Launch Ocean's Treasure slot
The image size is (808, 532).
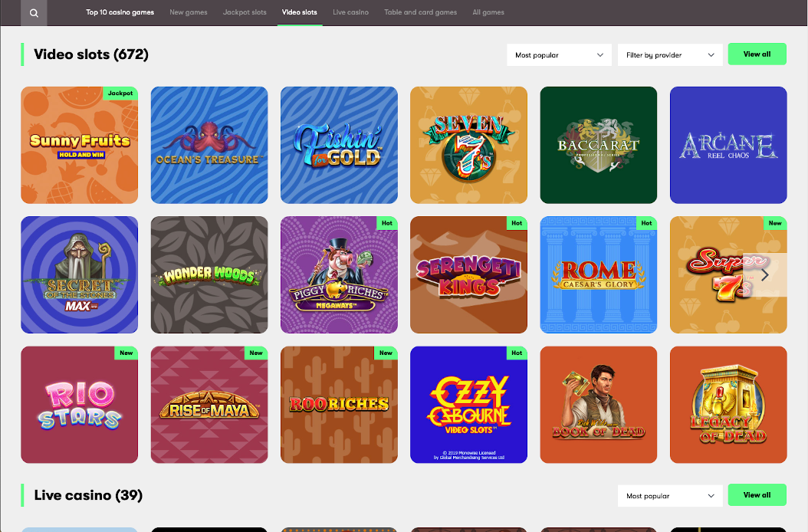[209, 145]
